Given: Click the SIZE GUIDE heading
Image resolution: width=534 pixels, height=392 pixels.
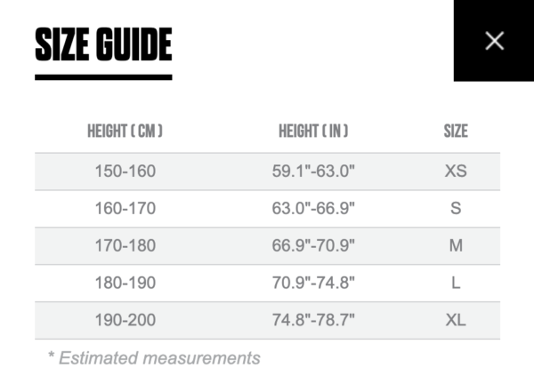Looking at the screenshot, I should coord(103,44).
